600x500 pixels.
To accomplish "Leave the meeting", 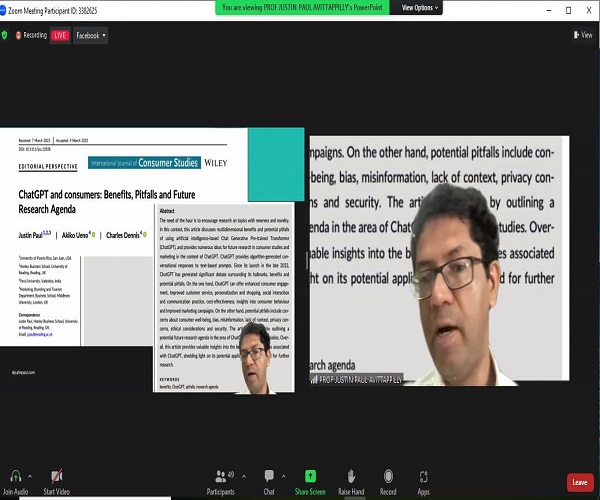I will 580,482.
